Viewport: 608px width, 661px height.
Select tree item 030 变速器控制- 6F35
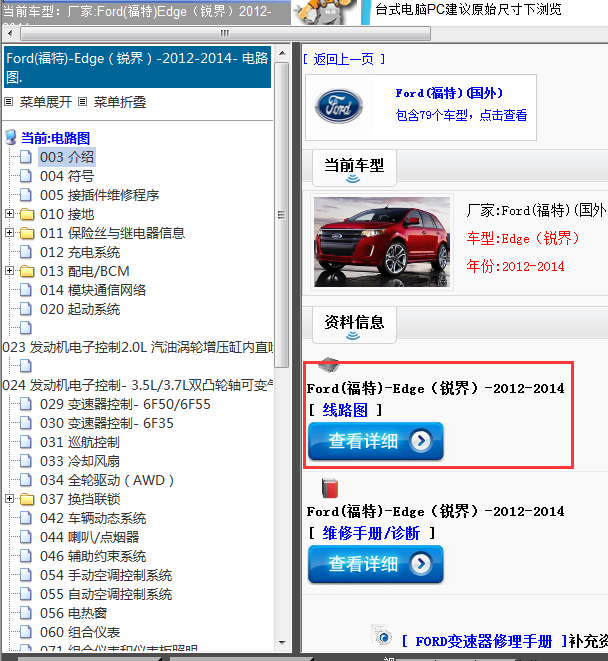107,423
